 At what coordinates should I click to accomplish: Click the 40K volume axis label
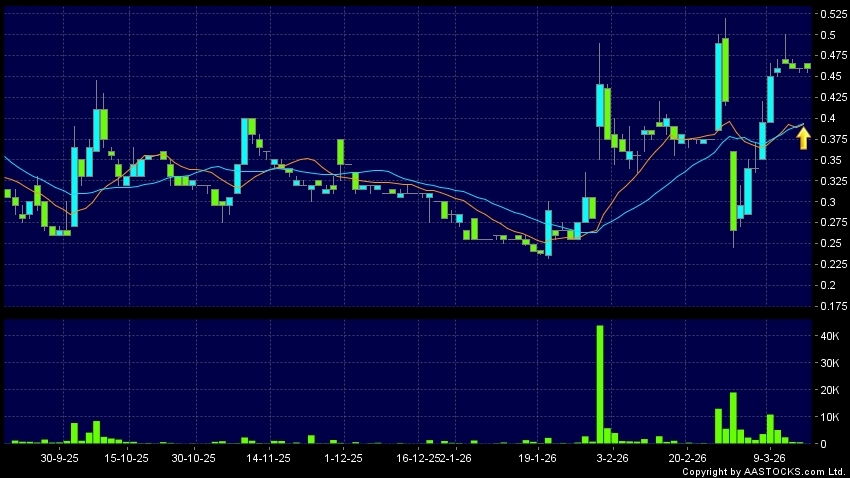[829, 338]
